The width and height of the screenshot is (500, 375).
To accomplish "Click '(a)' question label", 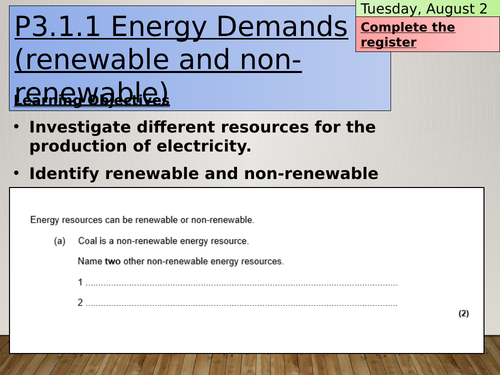I will pos(60,241).
